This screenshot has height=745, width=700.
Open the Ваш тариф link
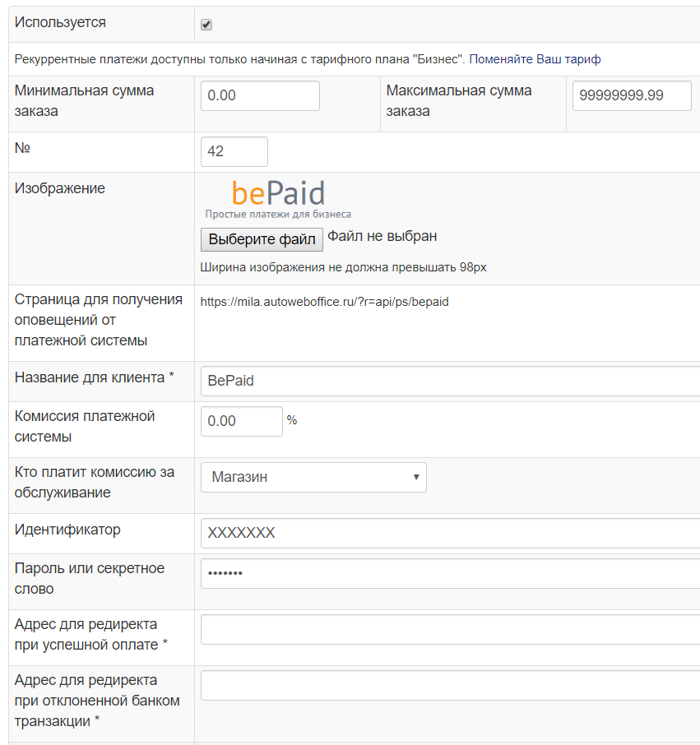[568, 59]
